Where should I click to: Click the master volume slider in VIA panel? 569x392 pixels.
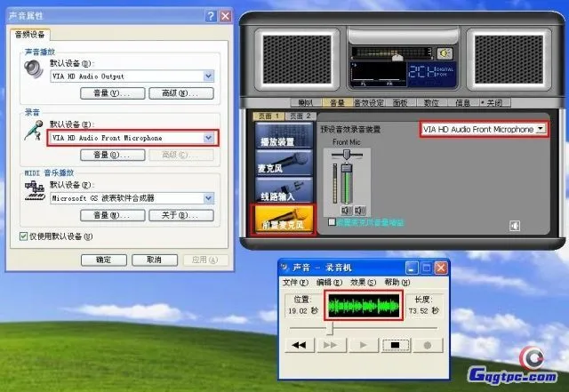[x=397, y=58]
